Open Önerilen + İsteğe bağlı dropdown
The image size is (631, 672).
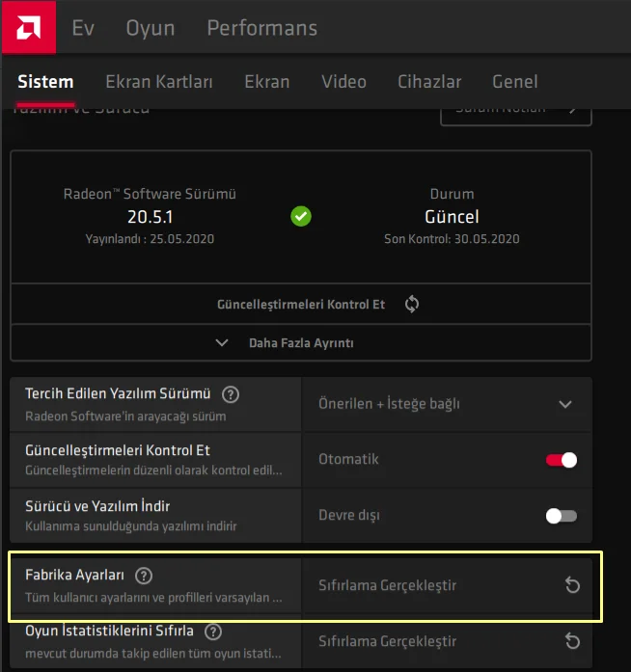tap(447, 404)
